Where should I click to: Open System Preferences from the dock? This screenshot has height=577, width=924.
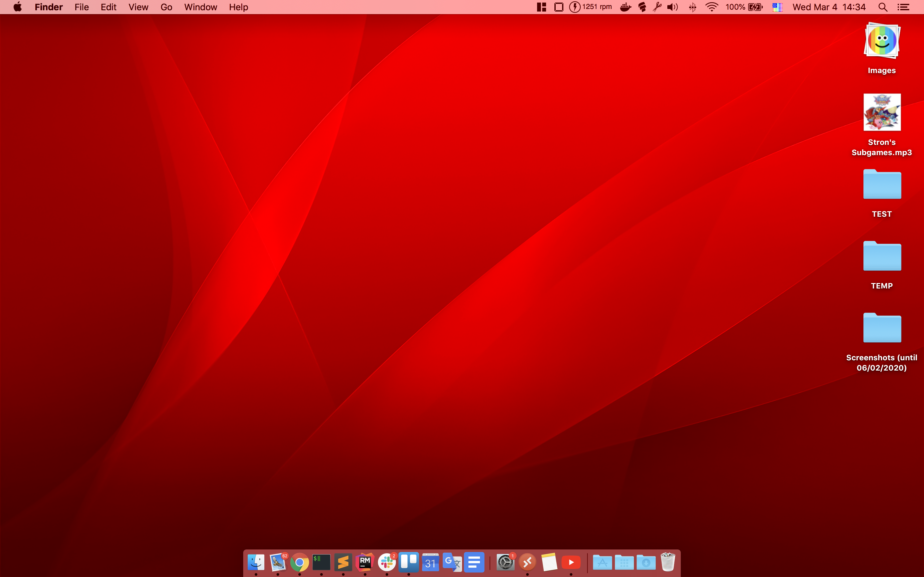(x=505, y=562)
